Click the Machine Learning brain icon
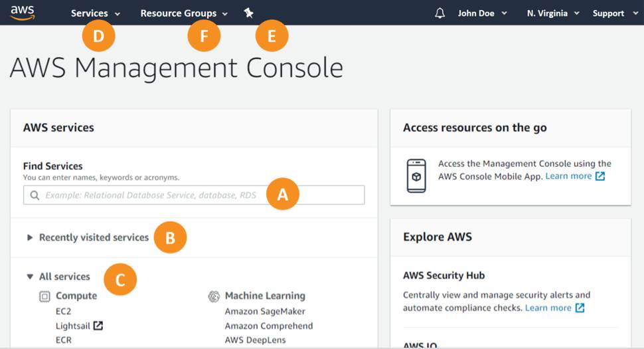This screenshot has width=644, height=349. coord(214,296)
